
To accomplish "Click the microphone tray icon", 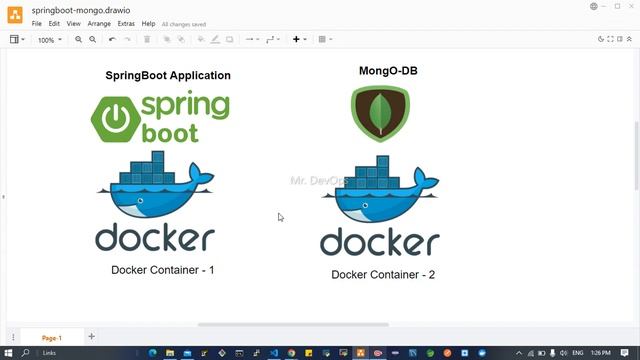I will tap(552, 353).
